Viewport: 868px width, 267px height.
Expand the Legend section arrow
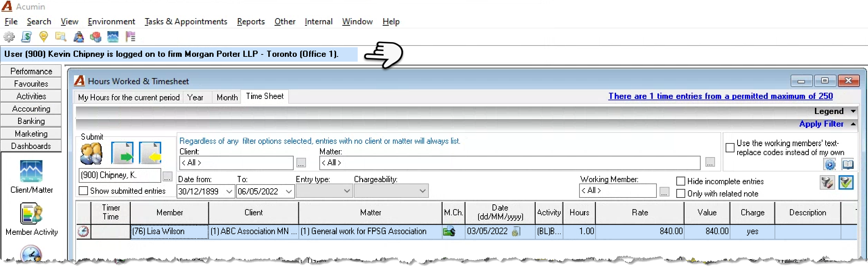click(853, 111)
